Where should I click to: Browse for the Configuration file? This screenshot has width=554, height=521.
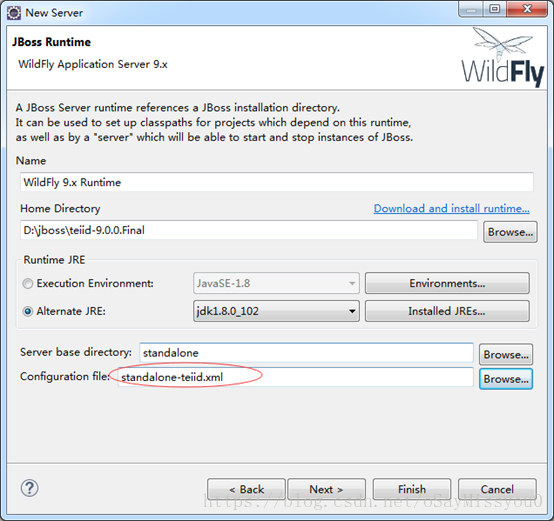coord(506,379)
